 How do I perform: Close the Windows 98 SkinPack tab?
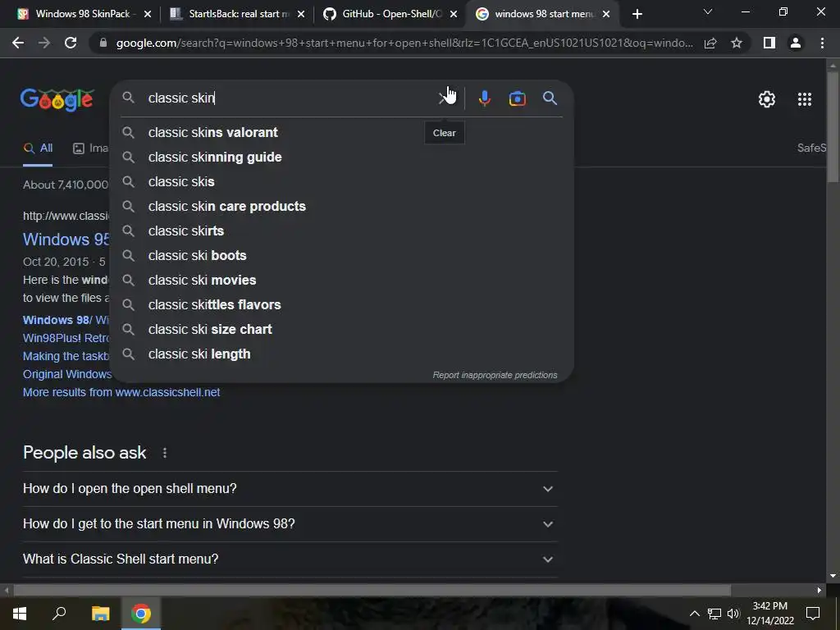pyautogui.click(x=148, y=14)
